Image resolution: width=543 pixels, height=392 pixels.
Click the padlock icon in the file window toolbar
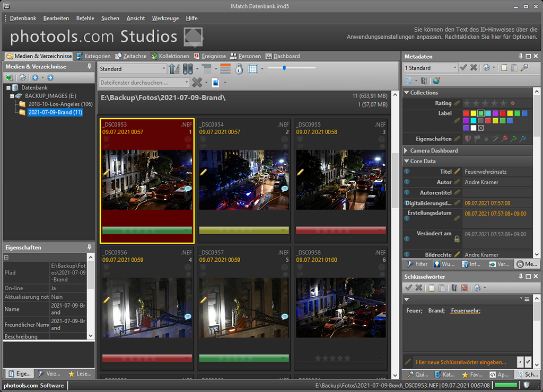[239, 69]
